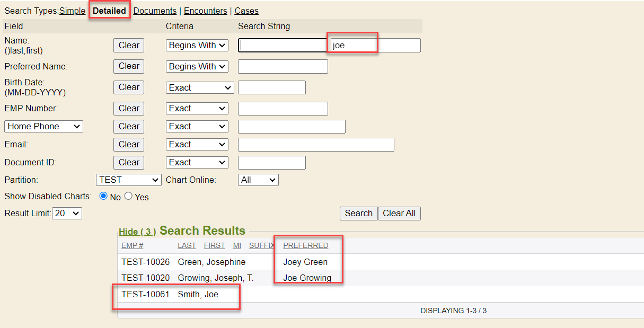
Task: Expand the Partition dropdown showing TEST
Action: pos(129,180)
